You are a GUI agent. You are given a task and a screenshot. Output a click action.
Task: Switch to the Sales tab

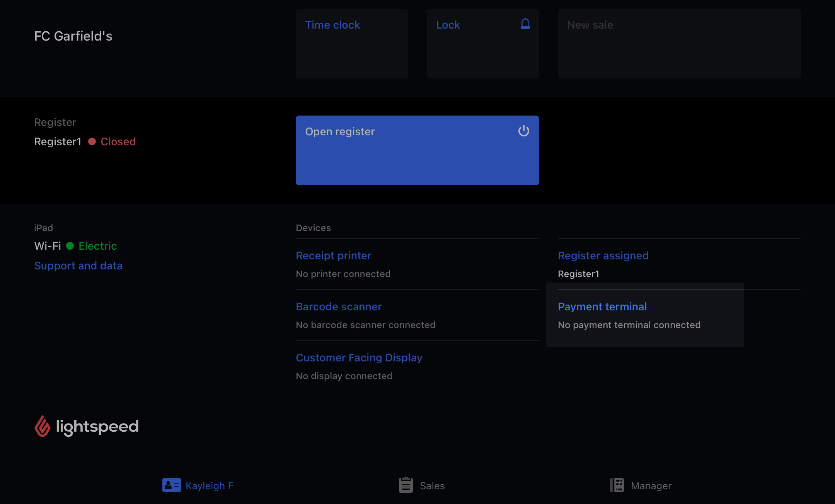432,486
